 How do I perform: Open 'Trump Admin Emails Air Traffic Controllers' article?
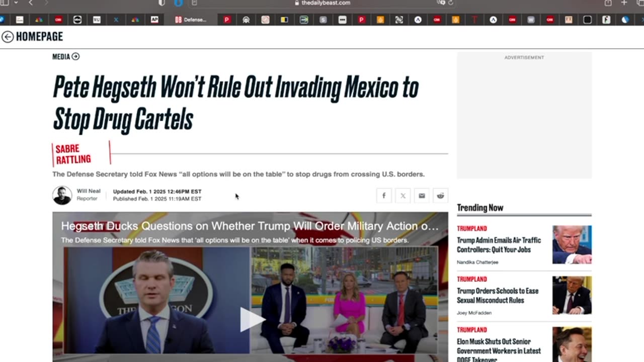click(499, 245)
